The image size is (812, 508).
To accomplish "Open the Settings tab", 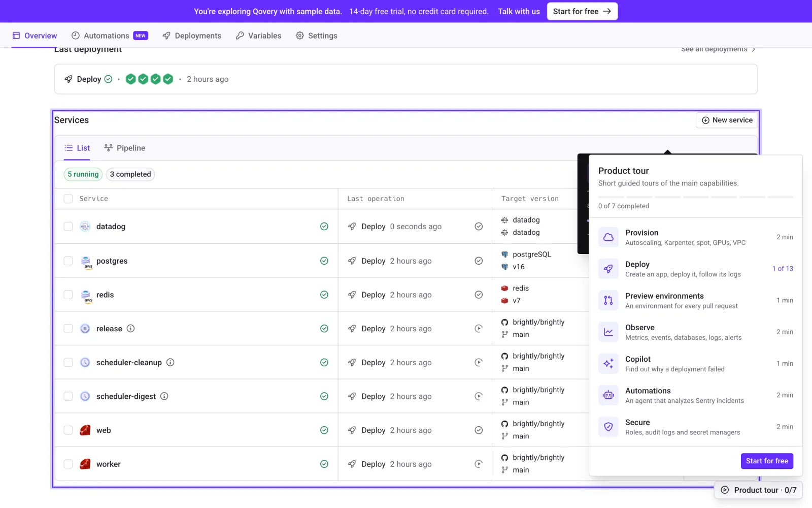I will pyautogui.click(x=317, y=36).
